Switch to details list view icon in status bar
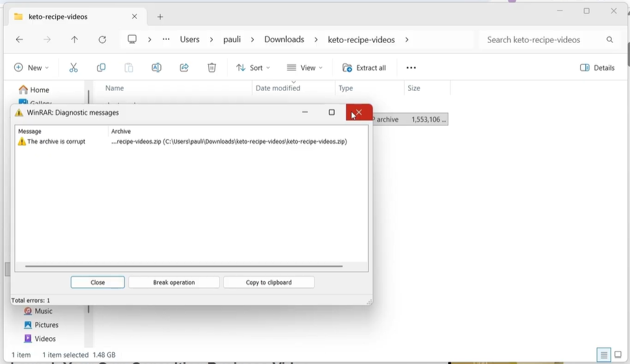This screenshot has height=364, width=630. click(603, 355)
